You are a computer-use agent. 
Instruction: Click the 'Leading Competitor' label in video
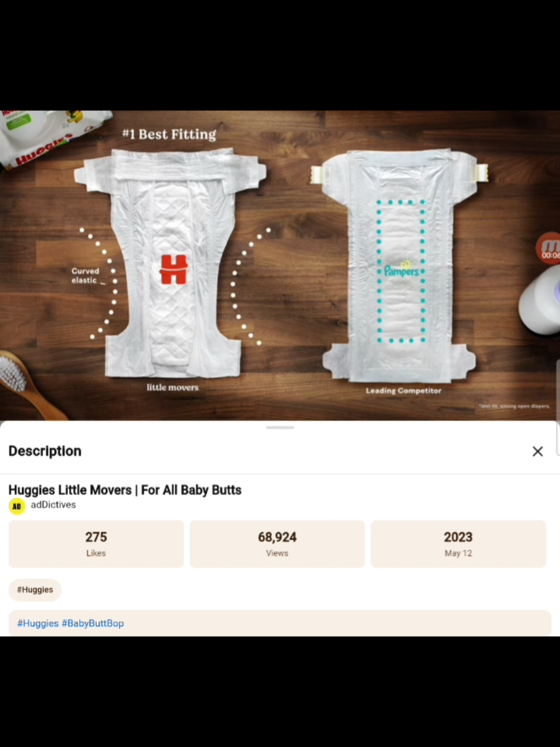403,391
